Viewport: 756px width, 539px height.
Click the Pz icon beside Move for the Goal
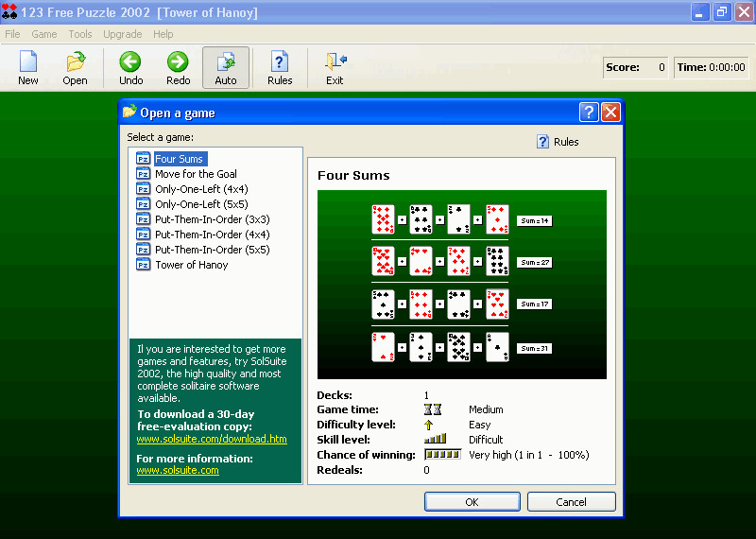click(144, 174)
